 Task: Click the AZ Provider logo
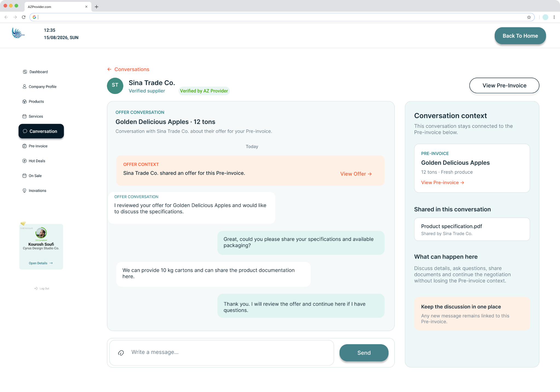click(18, 33)
